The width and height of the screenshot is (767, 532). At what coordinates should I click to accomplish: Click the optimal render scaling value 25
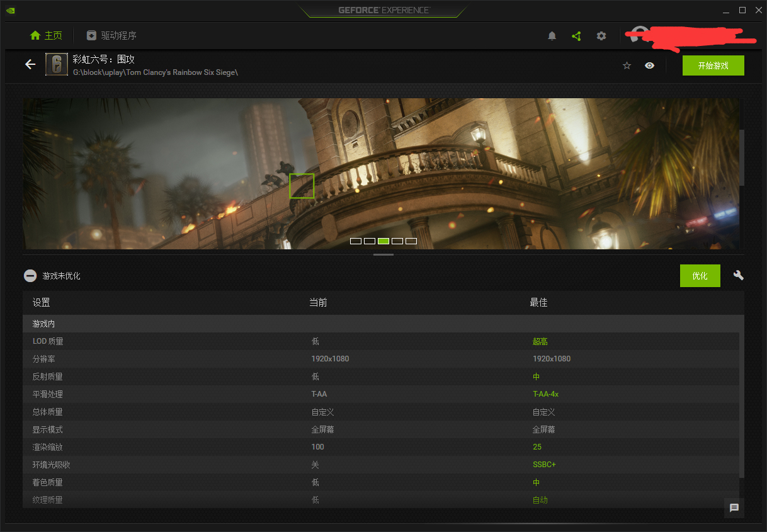click(537, 447)
